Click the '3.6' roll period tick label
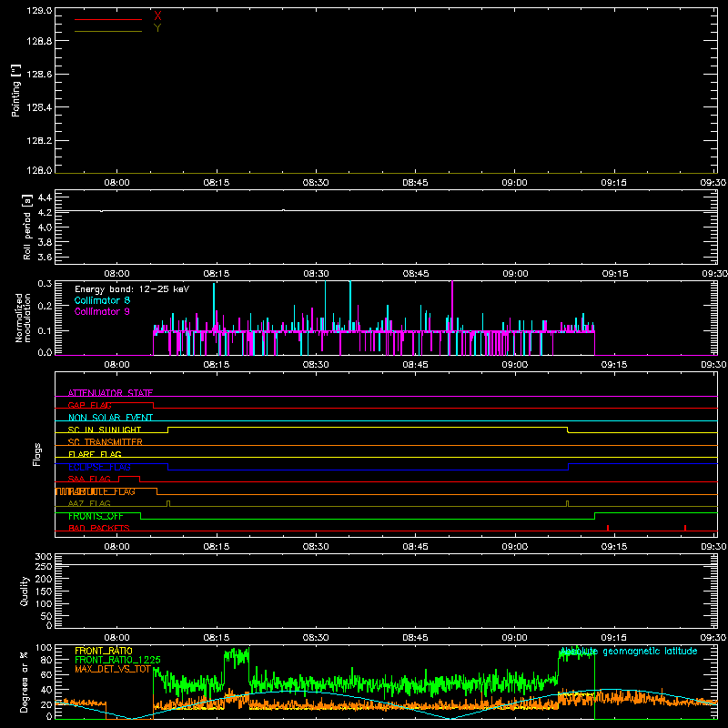 [x=45, y=257]
